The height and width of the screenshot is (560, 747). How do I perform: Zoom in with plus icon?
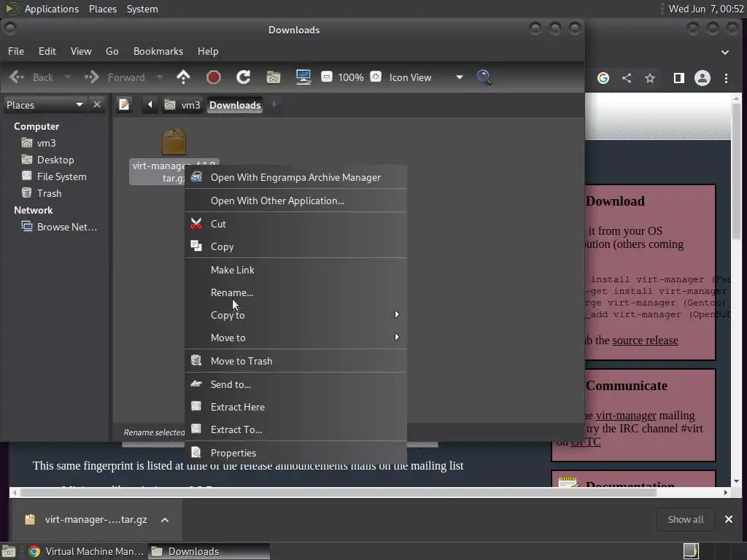376,77
